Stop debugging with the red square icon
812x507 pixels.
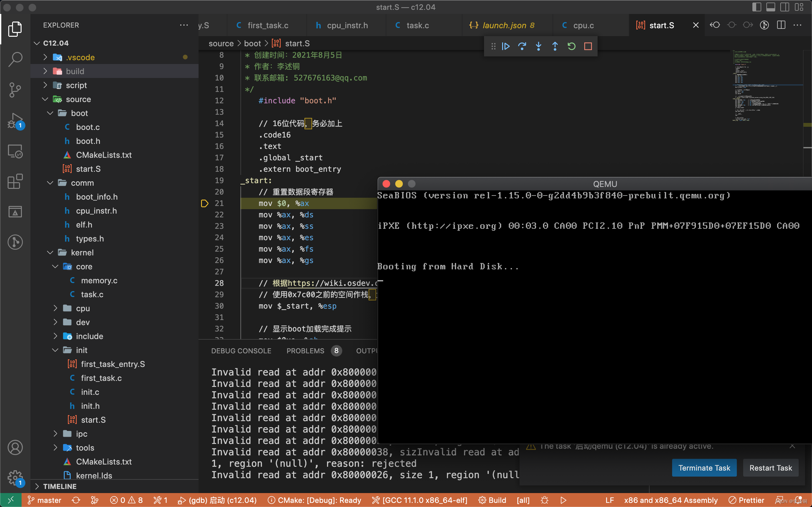(588, 46)
